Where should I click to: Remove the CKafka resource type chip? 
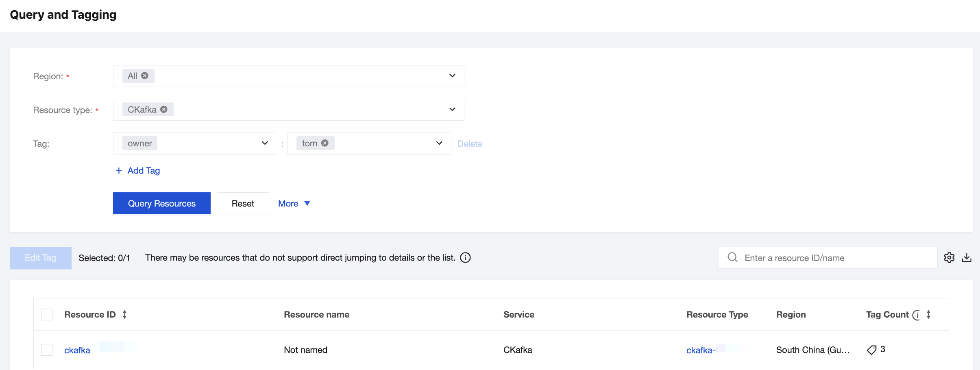pyautogui.click(x=164, y=109)
